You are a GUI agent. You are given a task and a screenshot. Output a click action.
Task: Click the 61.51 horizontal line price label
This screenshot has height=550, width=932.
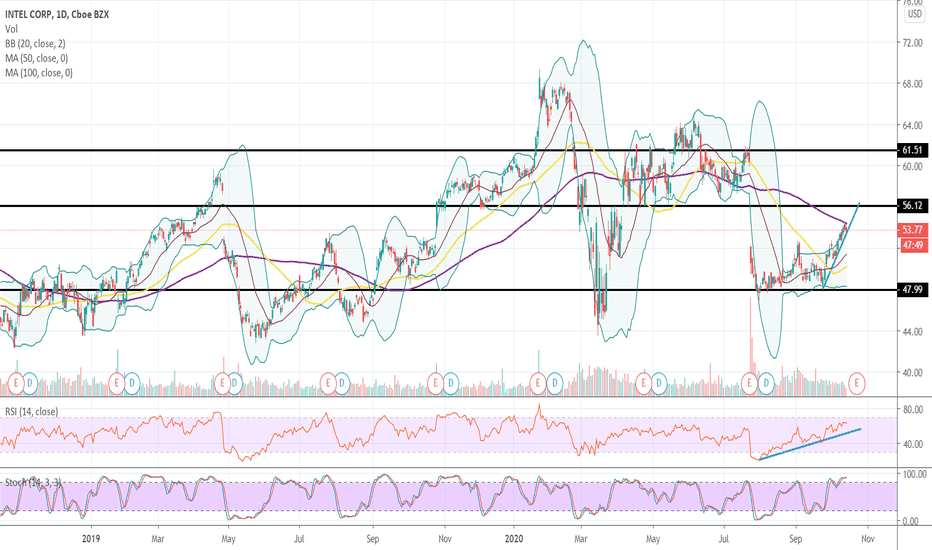pos(912,150)
